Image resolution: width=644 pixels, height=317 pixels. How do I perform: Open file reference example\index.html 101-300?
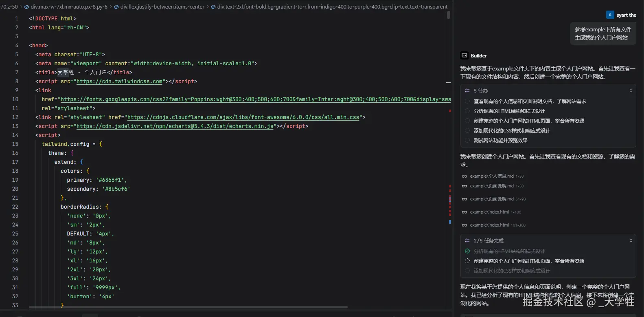click(x=497, y=225)
